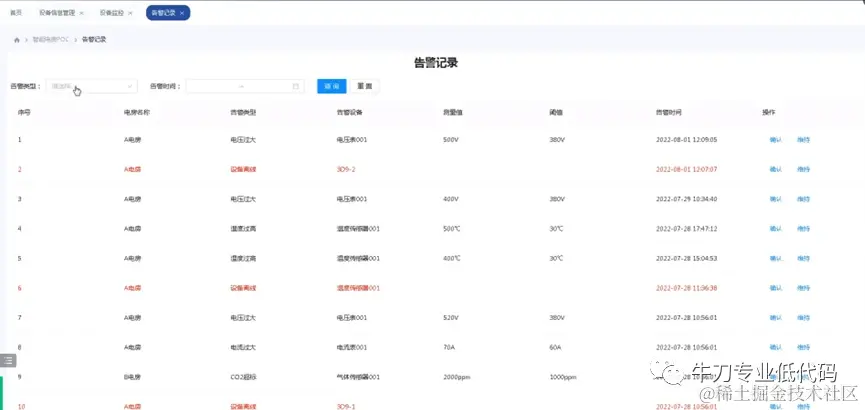
Task: Click the 电房名称 column header
Action: pos(137,112)
